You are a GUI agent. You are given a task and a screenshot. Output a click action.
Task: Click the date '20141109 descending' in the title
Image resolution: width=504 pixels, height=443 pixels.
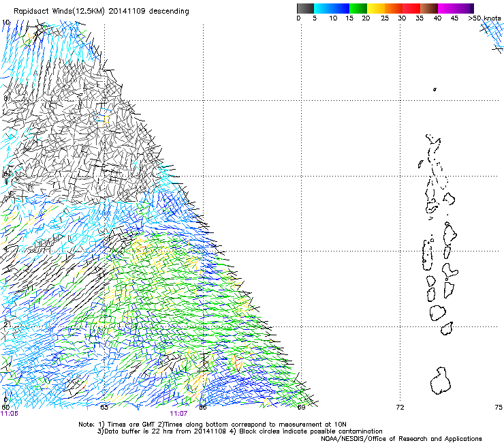(149, 11)
